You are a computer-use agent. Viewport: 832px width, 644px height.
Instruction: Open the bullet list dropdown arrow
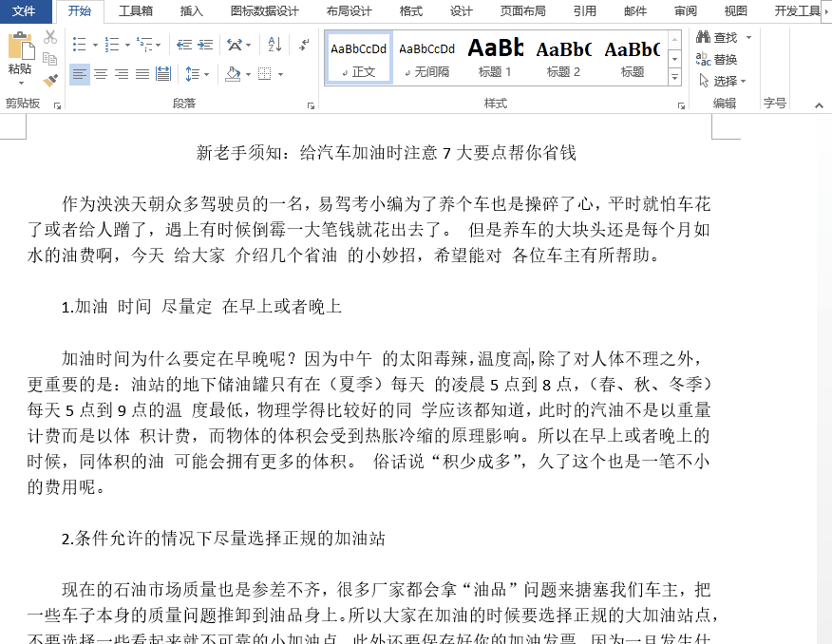pyautogui.click(x=95, y=45)
